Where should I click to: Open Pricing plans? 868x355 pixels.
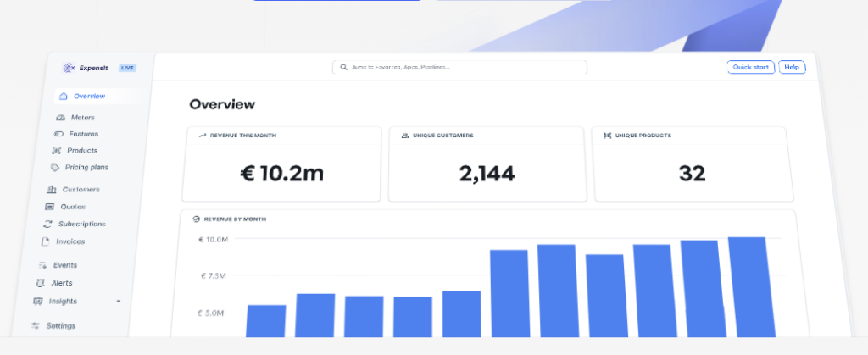(x=86, y=167)
